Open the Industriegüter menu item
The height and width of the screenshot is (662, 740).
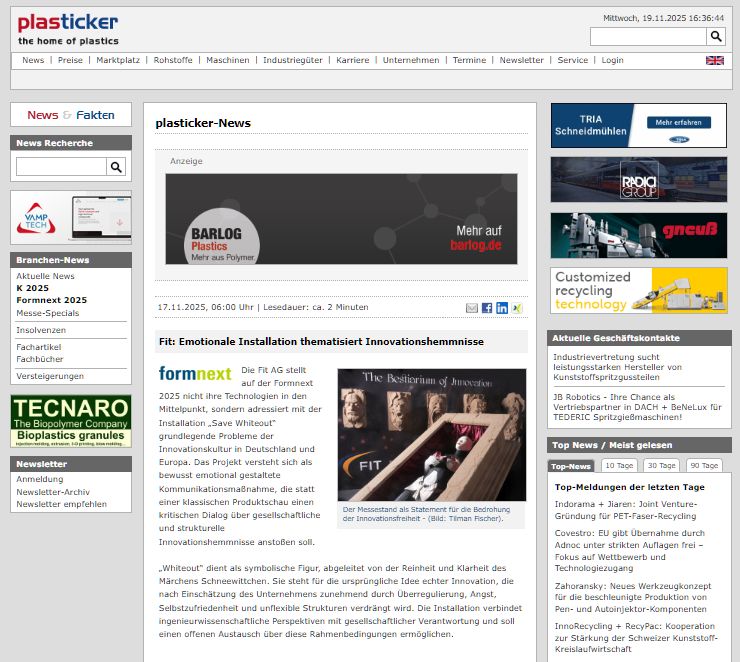click(293, 60)
